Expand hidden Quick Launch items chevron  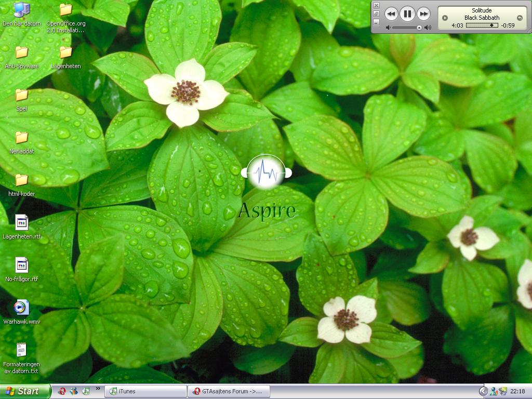[x=98, y=389]
